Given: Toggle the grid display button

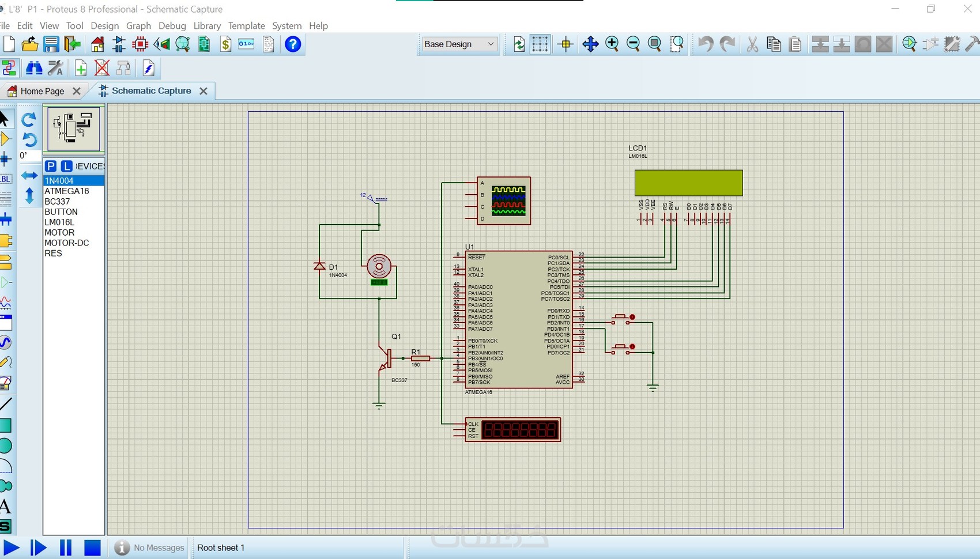Looking at the screenshot, I should 540,44.
